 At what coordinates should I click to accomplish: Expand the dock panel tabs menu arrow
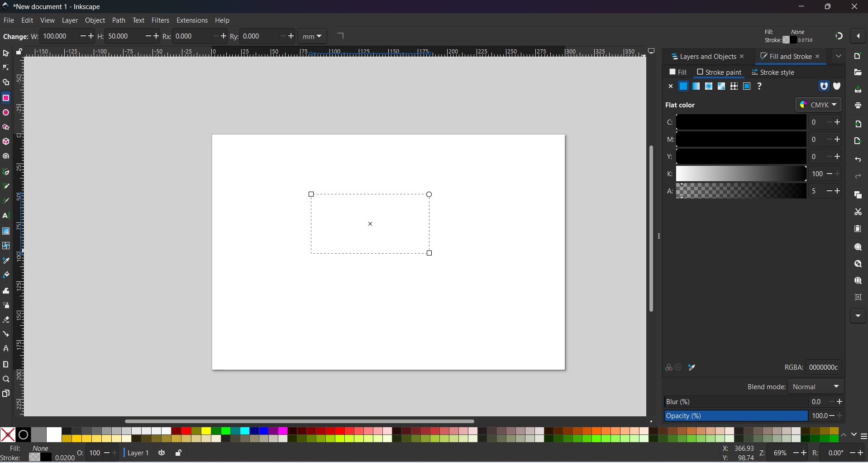pyautogui.click(x=839, y=57)
